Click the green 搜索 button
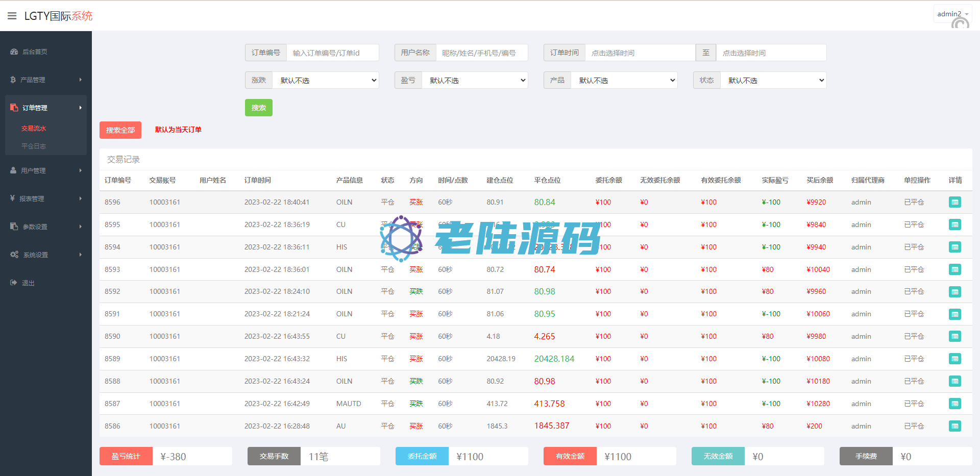Viewport: 980px width, 476px height. click(258, 108)
